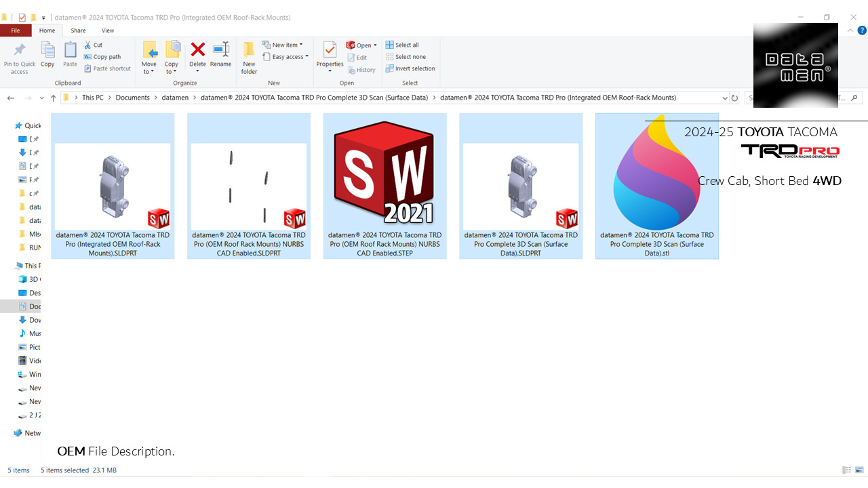Select OEM Roof Rack Mounts NURBS SLDPRT file
868x488 pixels.
tap(248, 186)
